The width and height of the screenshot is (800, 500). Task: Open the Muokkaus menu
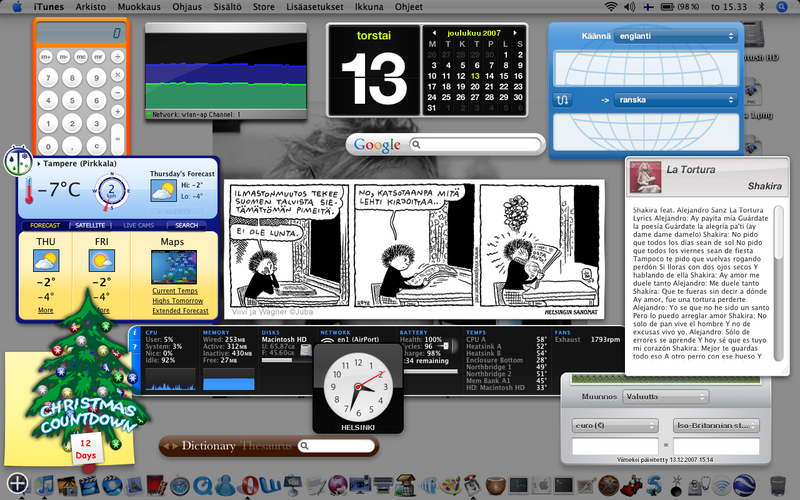pos(139,7)
